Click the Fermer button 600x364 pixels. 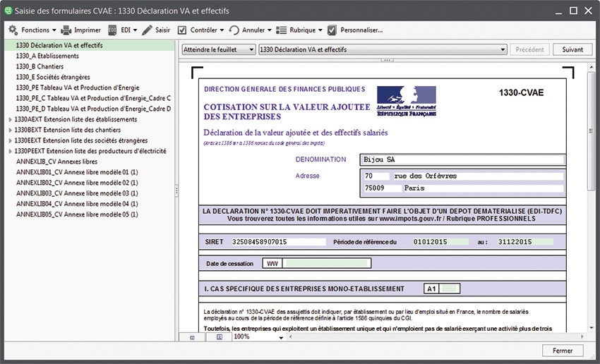click(563, 351)
